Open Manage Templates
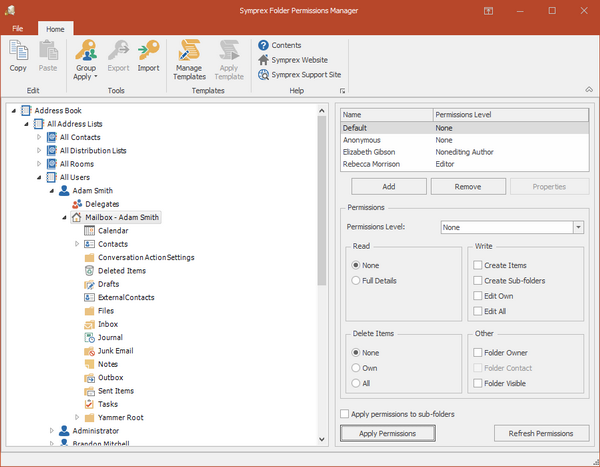 [189, 59]
